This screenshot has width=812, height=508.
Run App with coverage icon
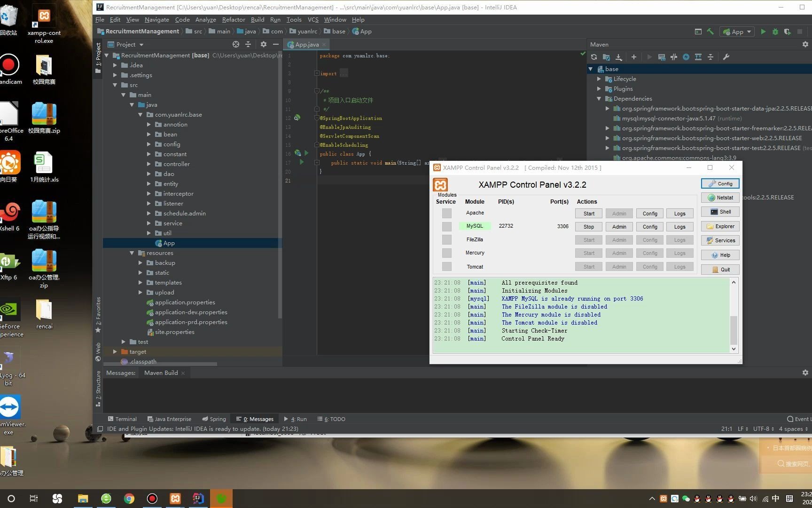click(x=788, y=32)
